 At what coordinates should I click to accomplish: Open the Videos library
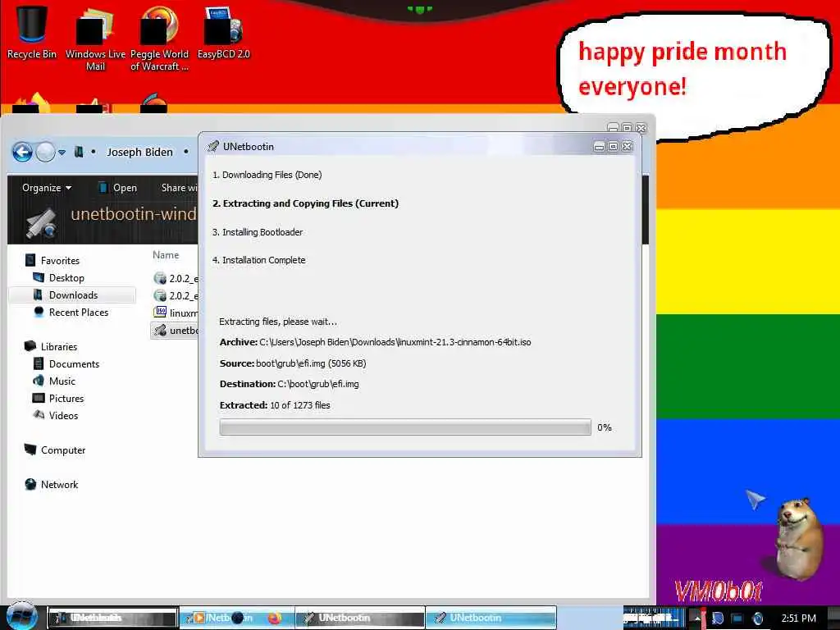coord(56,415)
